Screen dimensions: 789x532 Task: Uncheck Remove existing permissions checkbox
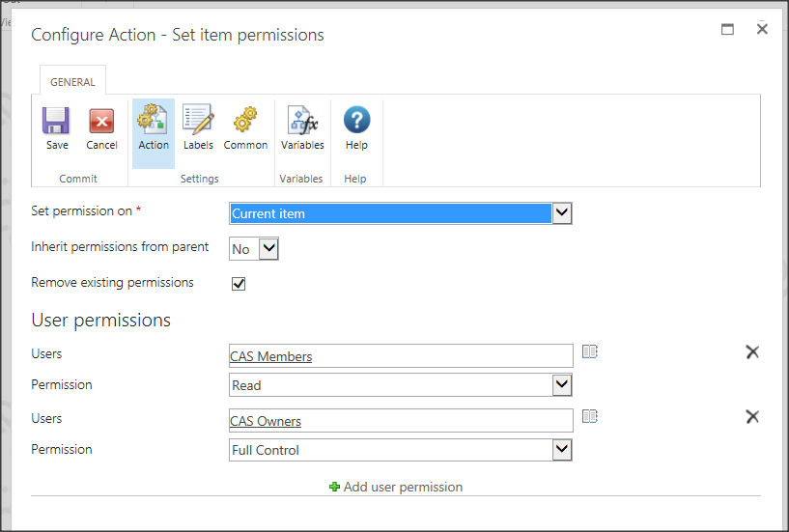tap(239, 284)
